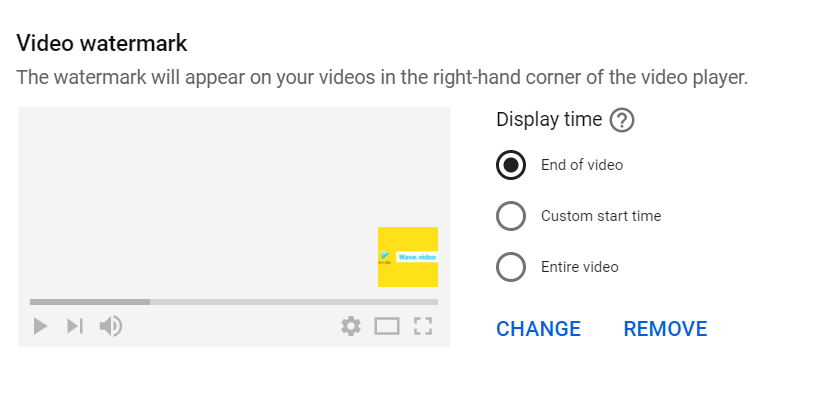Click the Display time label text

pyautogui.click(x=549, y=120)
